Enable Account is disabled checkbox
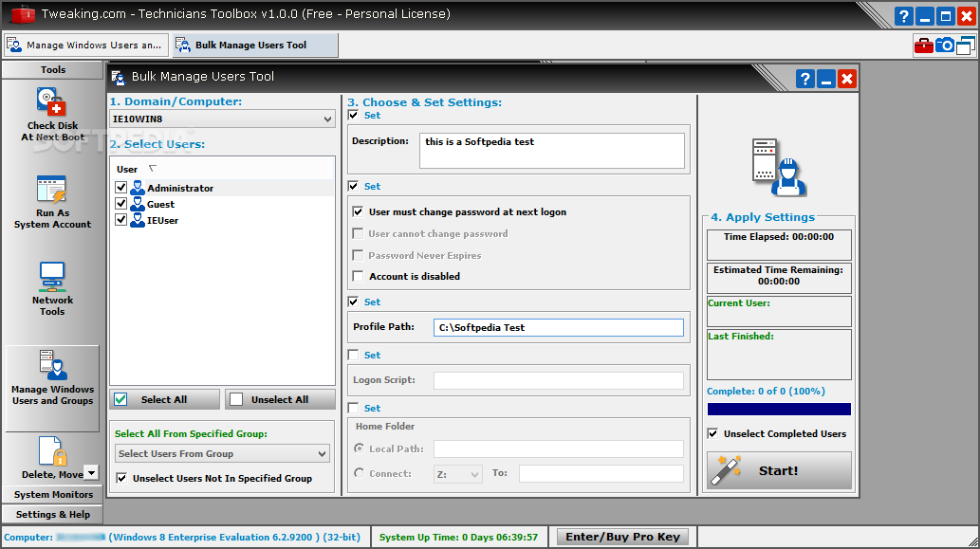Screen dimensions: 980x549 tap(358, 276)
